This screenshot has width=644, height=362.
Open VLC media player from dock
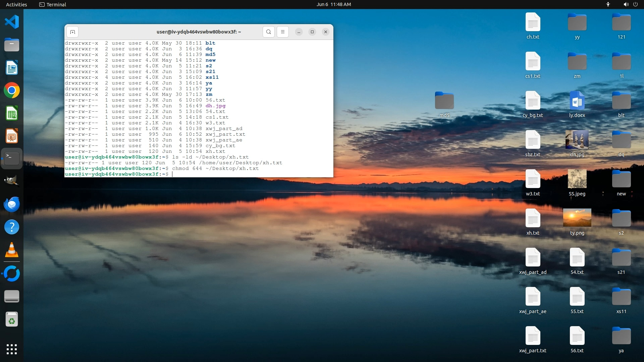[12, 250]
